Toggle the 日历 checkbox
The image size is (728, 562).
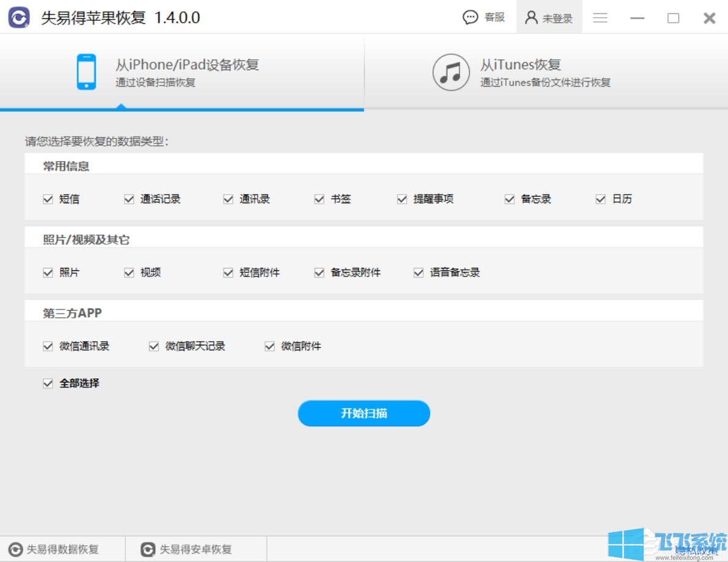point(600,198)
